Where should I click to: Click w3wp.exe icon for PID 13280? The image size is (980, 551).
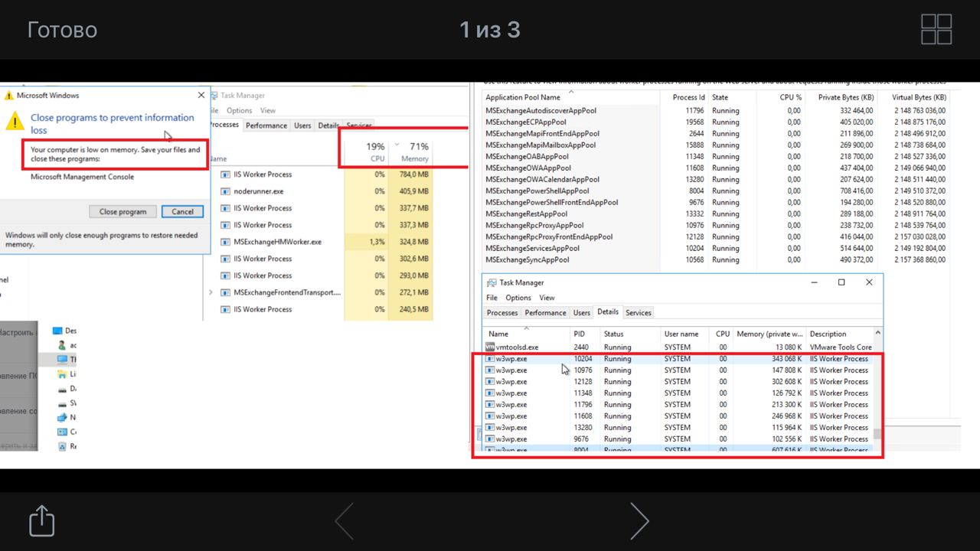(490, 428)
